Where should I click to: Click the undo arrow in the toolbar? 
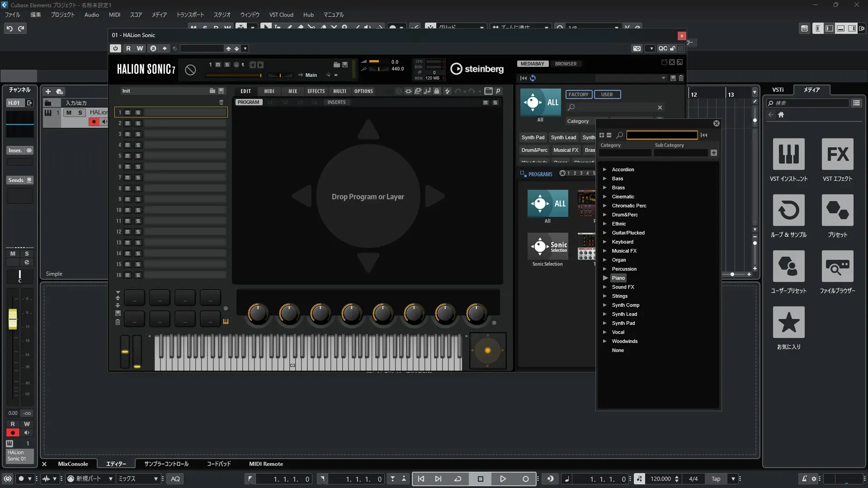[9, 28]
